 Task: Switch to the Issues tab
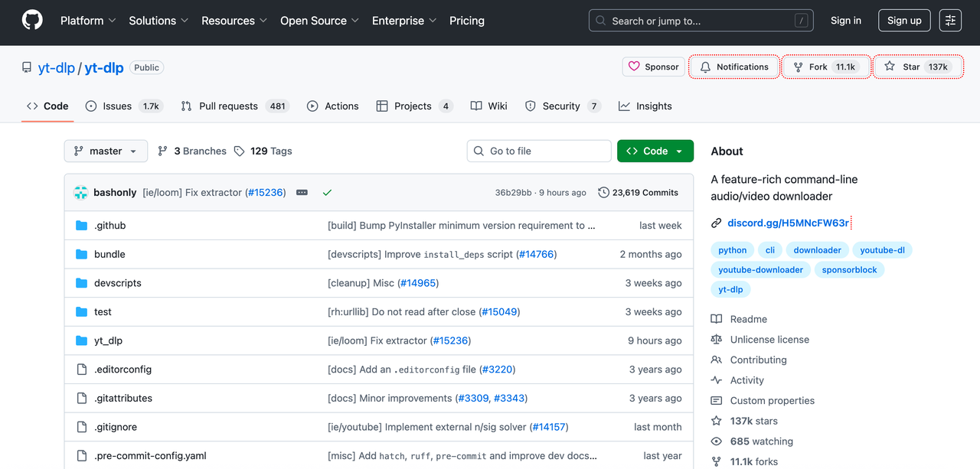pos(122,106)
